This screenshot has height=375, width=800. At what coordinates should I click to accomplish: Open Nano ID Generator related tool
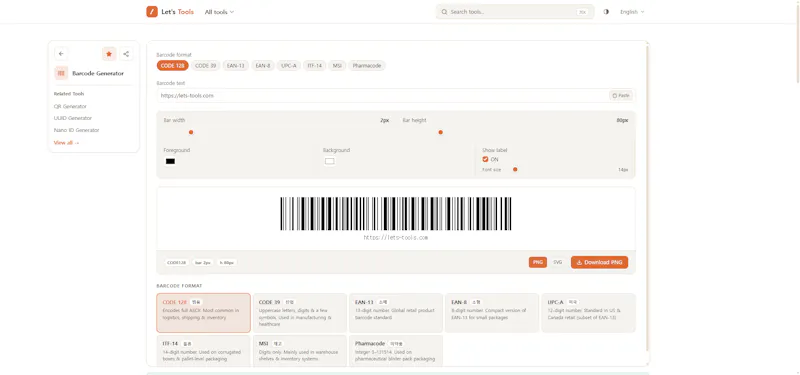click(77, 130)
